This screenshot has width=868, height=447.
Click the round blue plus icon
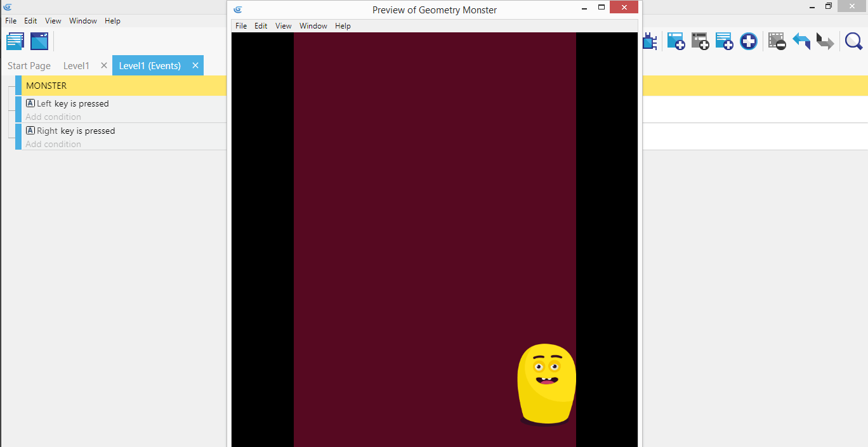click(749, 42)
